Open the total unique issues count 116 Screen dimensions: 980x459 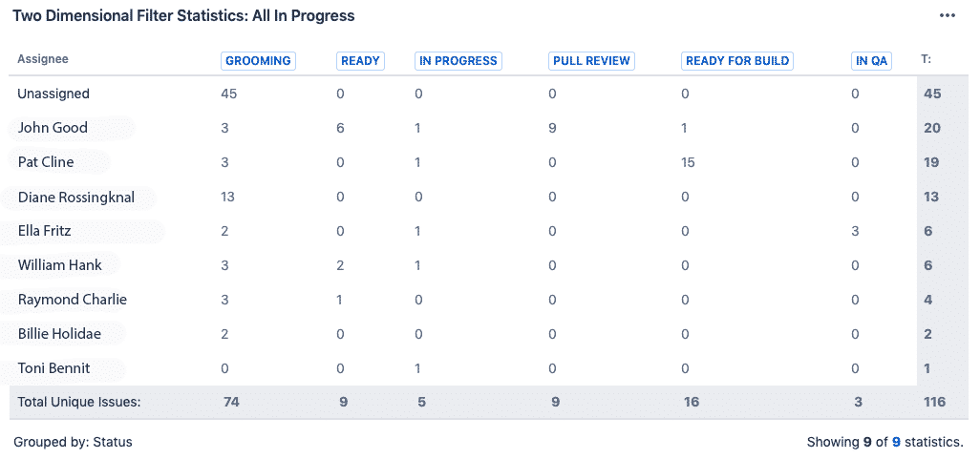(933, 402)
